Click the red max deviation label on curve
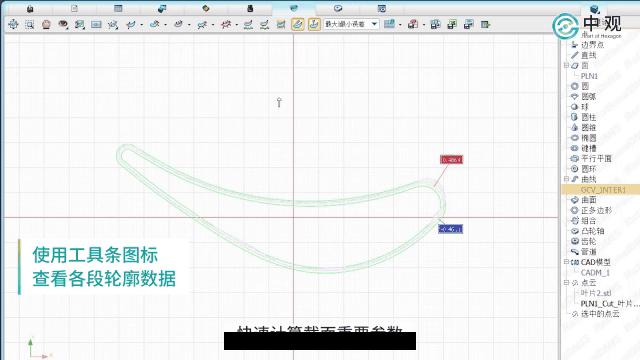The image size is (640, 360). click(x=451, y=160)
